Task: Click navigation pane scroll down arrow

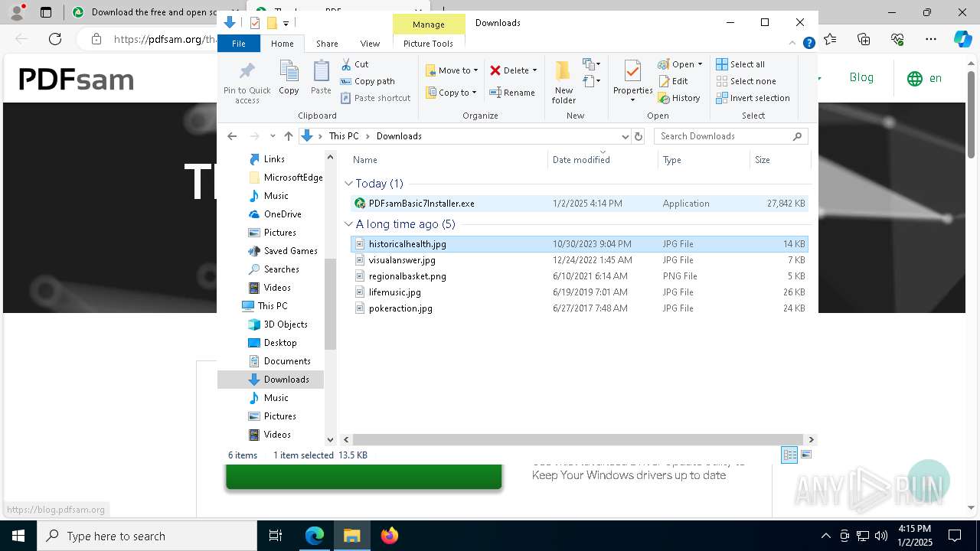Action: (x=331, y=440)
